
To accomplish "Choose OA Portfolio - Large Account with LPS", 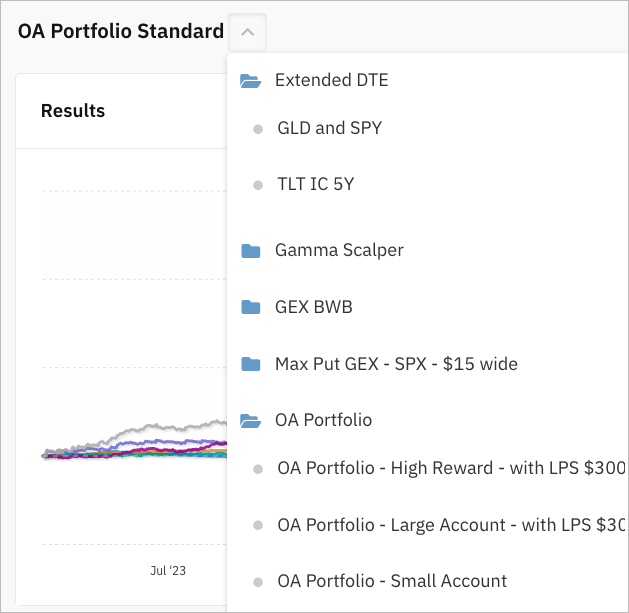I will coord(452,525).
